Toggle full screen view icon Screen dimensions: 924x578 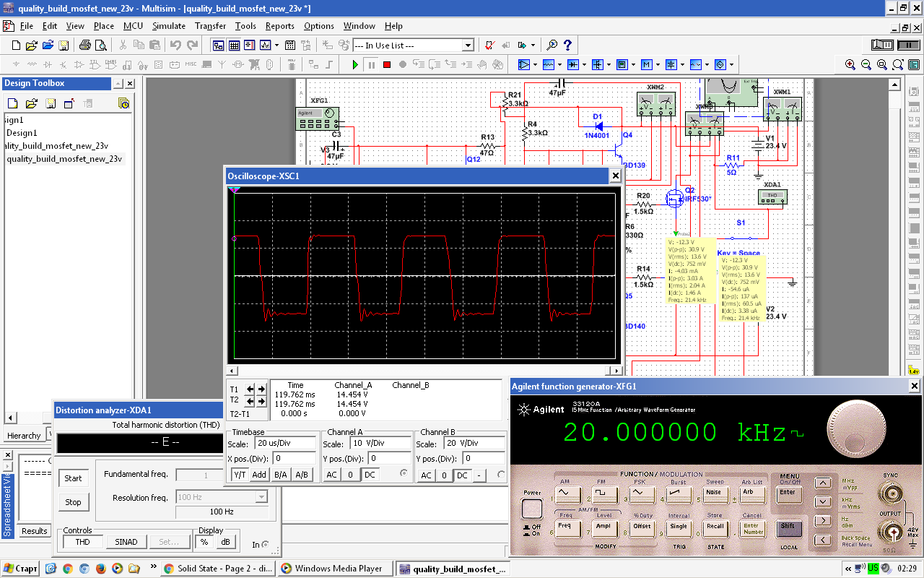pyautogui.click(x=913, y=64)
